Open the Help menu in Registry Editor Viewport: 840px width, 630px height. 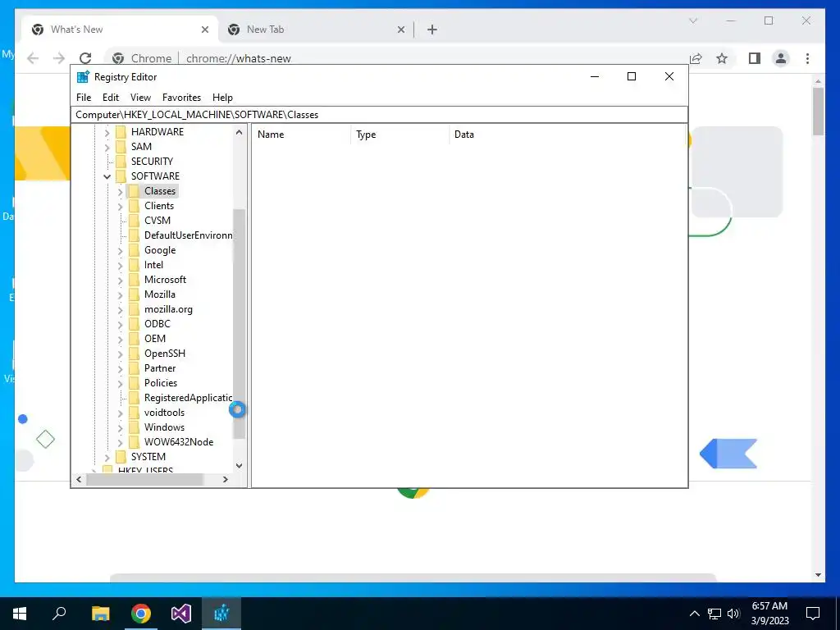pos(222,98)
